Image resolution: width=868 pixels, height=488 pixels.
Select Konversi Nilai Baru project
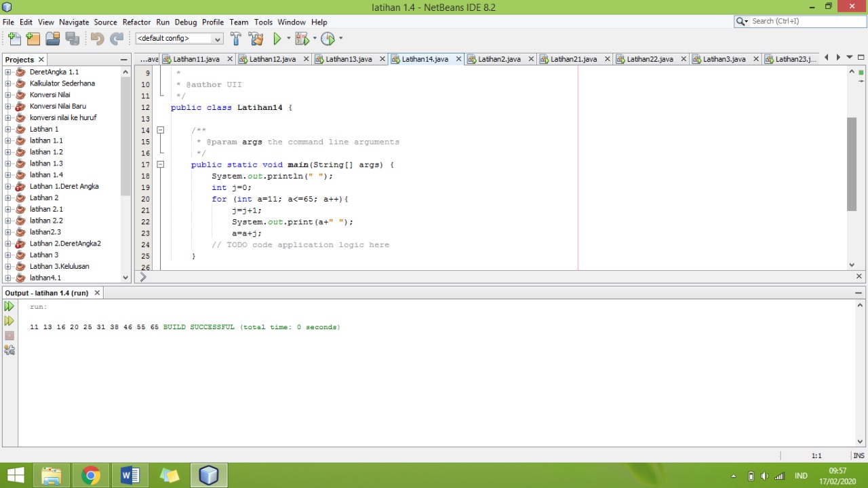point(58,107)
